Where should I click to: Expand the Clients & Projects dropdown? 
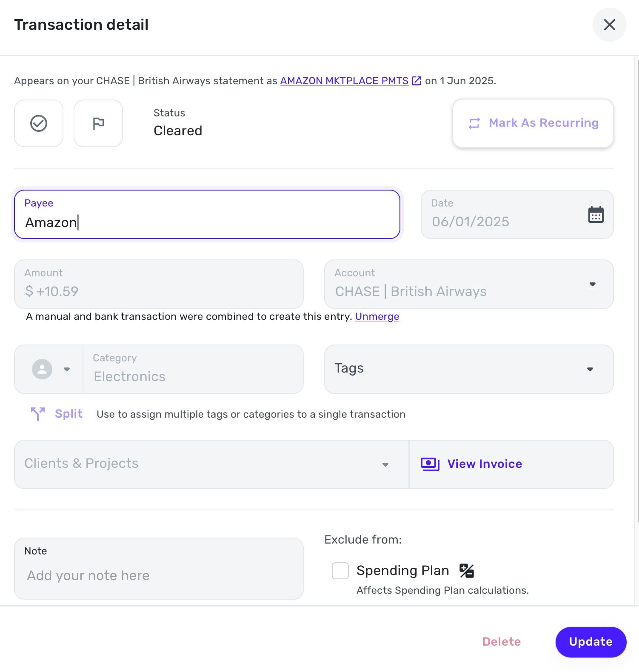pos(211,464)
